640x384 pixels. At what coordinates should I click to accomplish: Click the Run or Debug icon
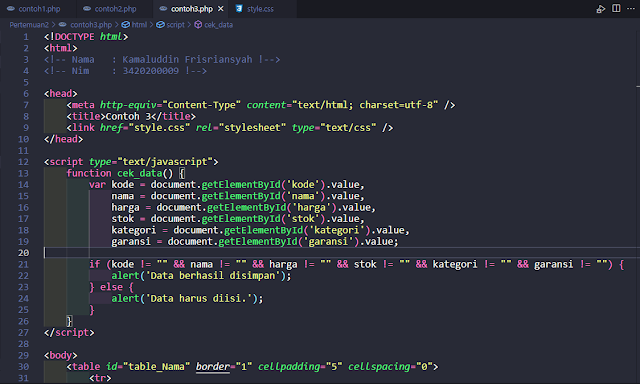tap(600, 9)
